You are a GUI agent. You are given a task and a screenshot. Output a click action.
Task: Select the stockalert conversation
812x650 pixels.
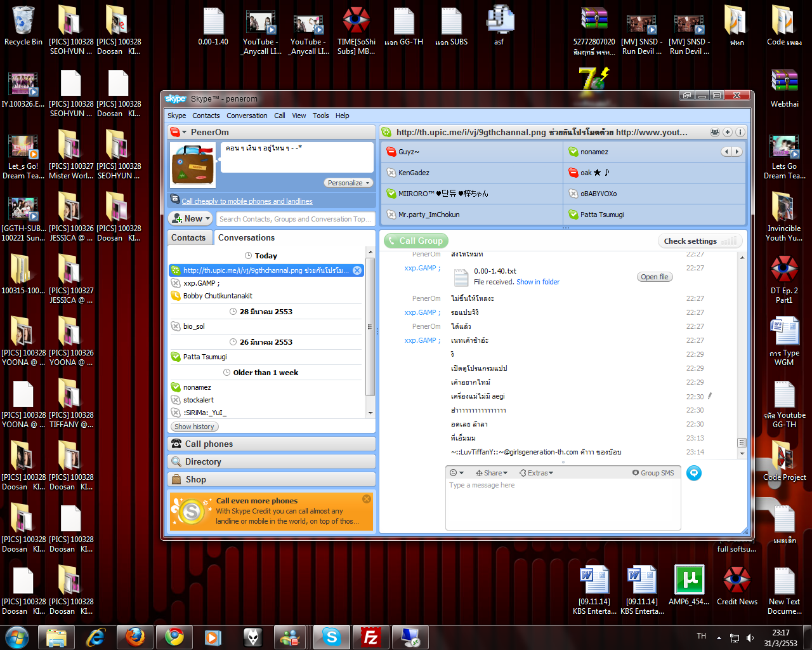(266, 400)
